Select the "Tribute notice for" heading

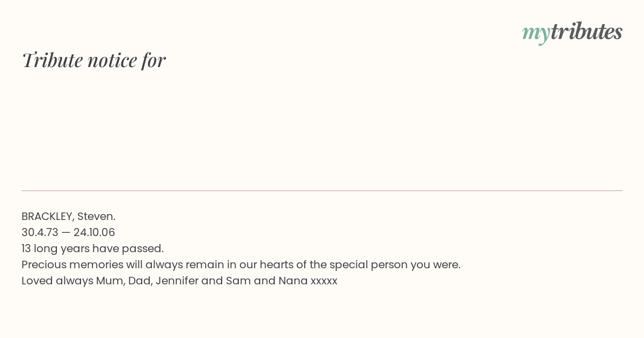coord(94,60)
